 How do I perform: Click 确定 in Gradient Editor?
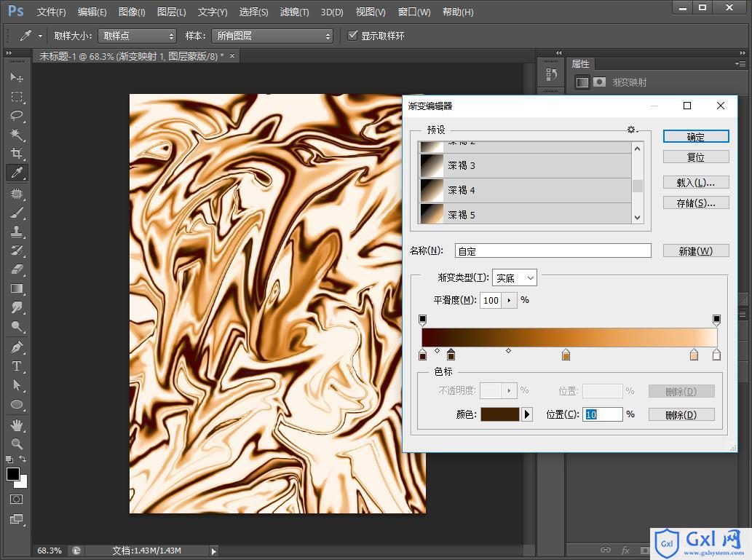[x=696, y=137]
